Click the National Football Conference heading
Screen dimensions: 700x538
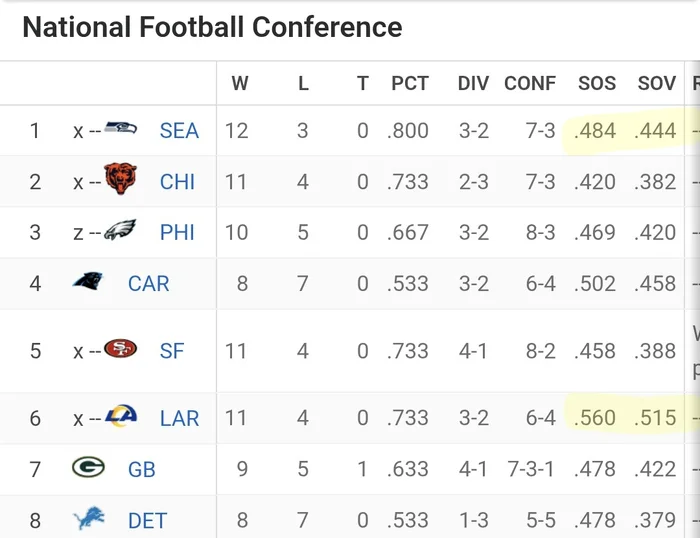(x=212, y=28)
